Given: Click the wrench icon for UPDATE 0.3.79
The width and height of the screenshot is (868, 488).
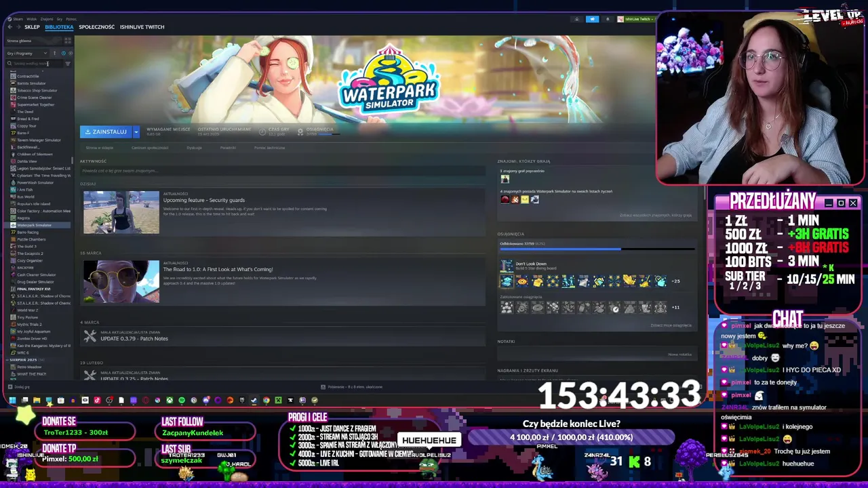Looking at the screenshot, I should 90,336.
